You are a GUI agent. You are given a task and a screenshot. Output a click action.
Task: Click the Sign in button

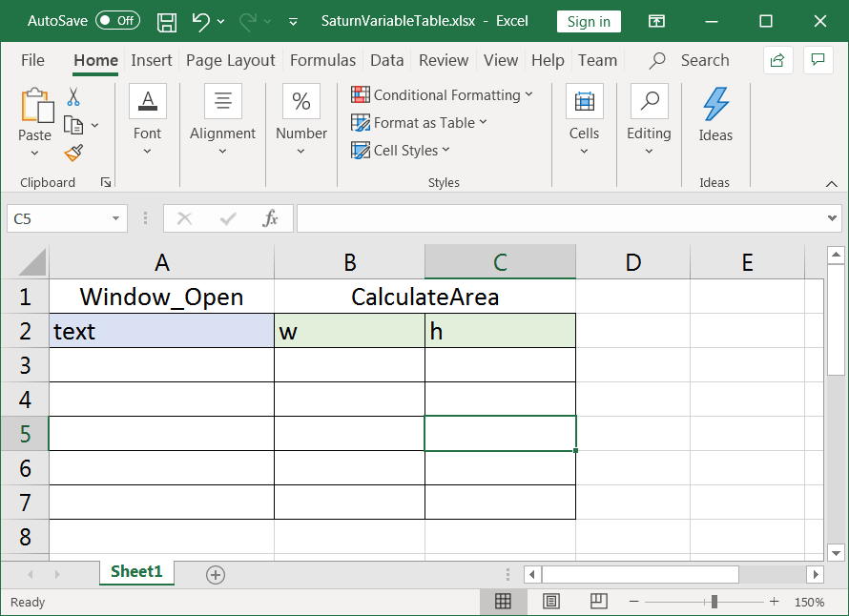click(x=589, y=22)
